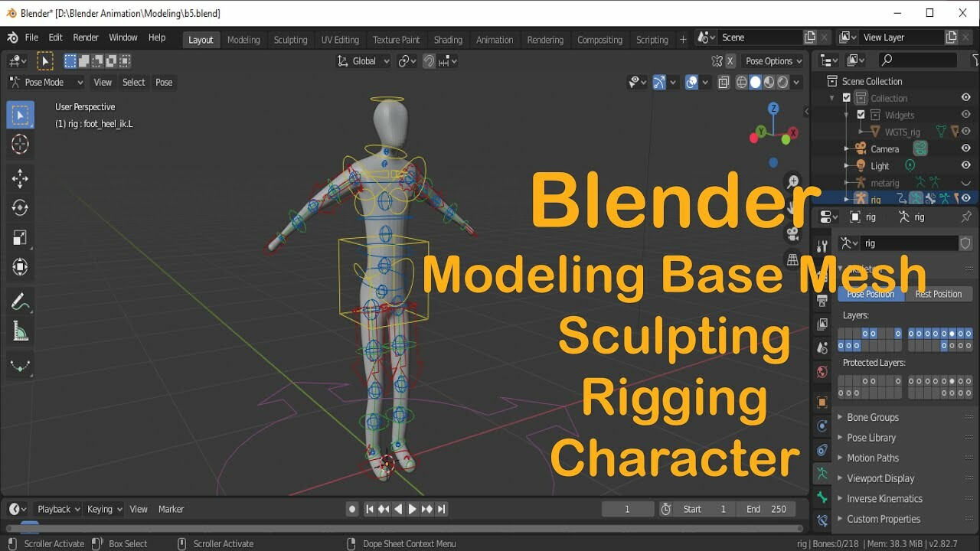The width and height of the screenshot is (980, 551).
Task: Open the Scene properties tab
Action: pyautogui.click(x=822, y=348)
